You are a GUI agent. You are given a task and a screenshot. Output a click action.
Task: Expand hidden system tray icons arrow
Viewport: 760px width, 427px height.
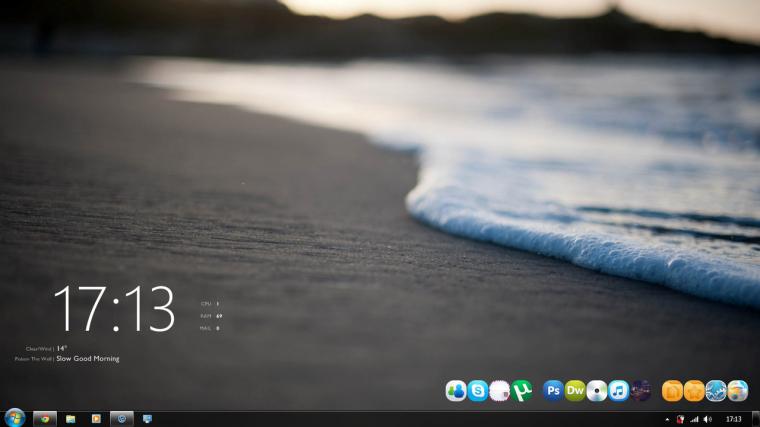coord(667,420)
